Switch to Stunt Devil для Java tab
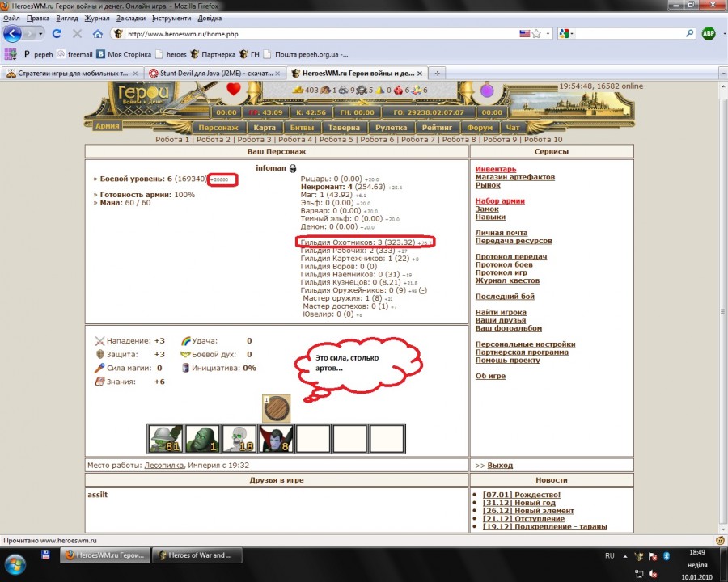 point(215,74)
